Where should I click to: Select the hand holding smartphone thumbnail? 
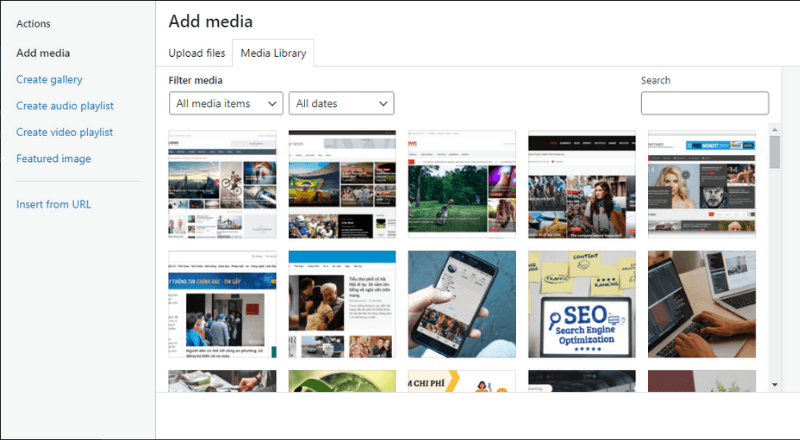[462, 304]
